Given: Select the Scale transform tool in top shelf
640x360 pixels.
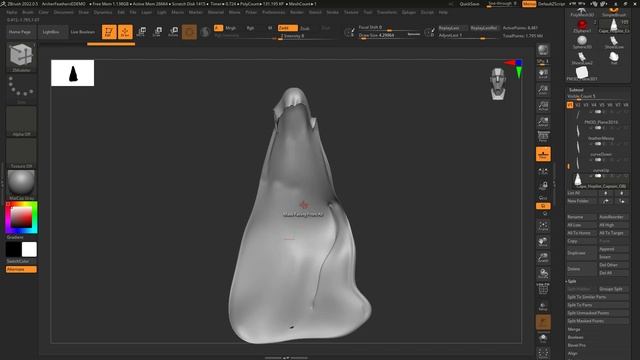Looking at the screenshot, I should pos(157,32).
